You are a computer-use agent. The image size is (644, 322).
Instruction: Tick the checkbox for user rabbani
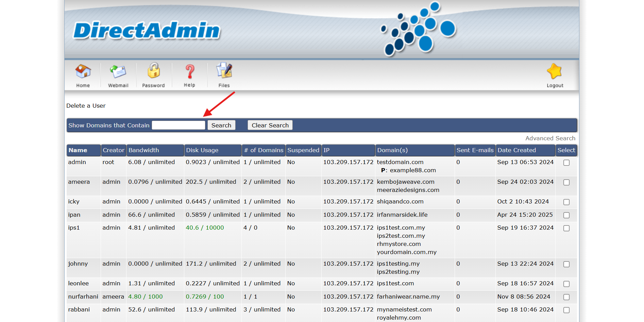[x=566, y=310]
